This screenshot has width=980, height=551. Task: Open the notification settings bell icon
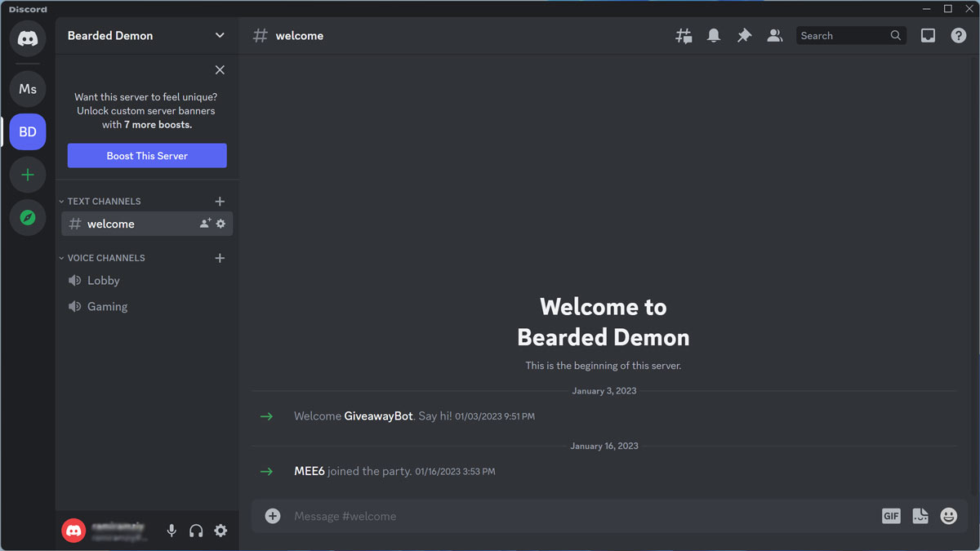[x=714, y=35]
